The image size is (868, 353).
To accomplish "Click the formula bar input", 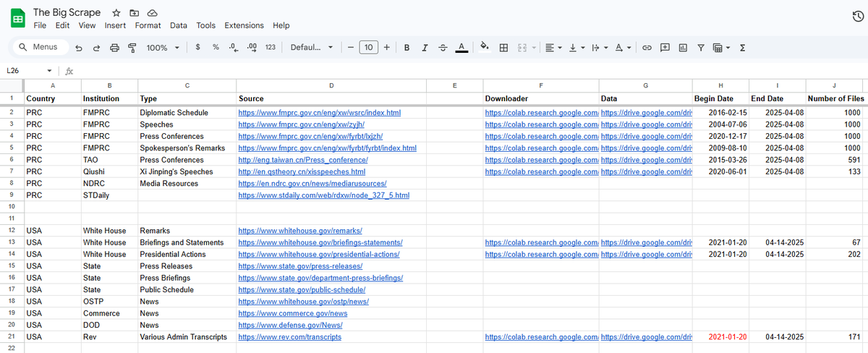I will pos(470,71).
